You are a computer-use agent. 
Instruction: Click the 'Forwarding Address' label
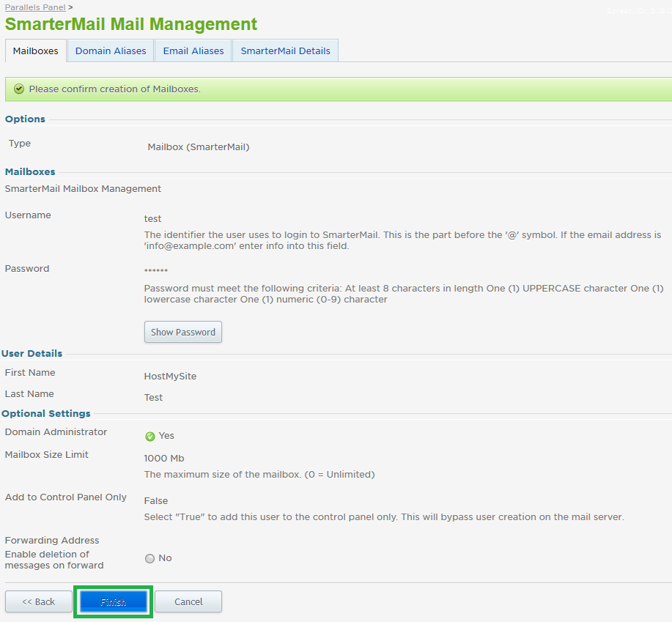pyautogui.click(x=52, y=540)
